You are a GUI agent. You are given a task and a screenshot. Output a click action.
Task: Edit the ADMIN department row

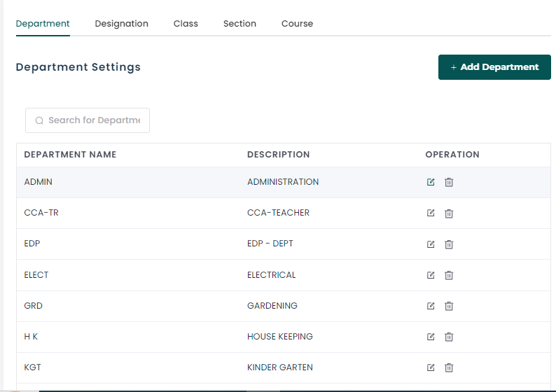(x=431, y=182)
